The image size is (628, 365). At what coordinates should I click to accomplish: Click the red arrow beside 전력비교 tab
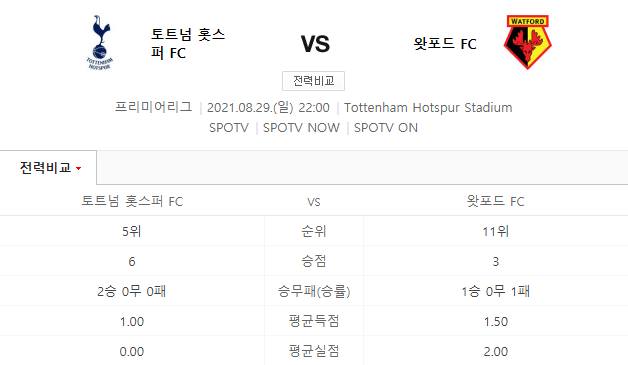click(78, 168)
